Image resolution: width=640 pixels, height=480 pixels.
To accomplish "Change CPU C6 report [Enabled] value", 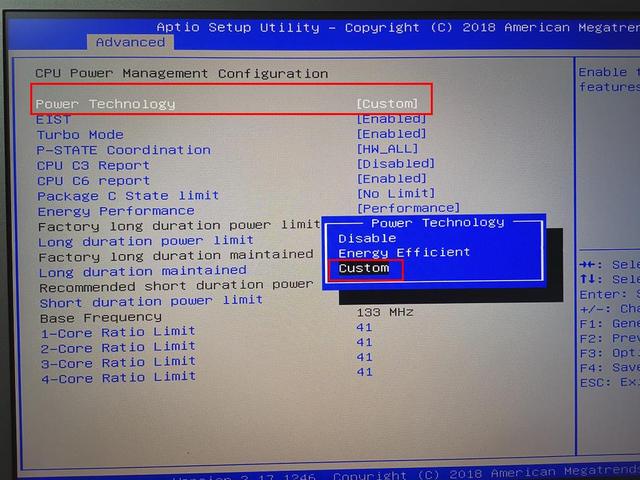I will (391, 178).
